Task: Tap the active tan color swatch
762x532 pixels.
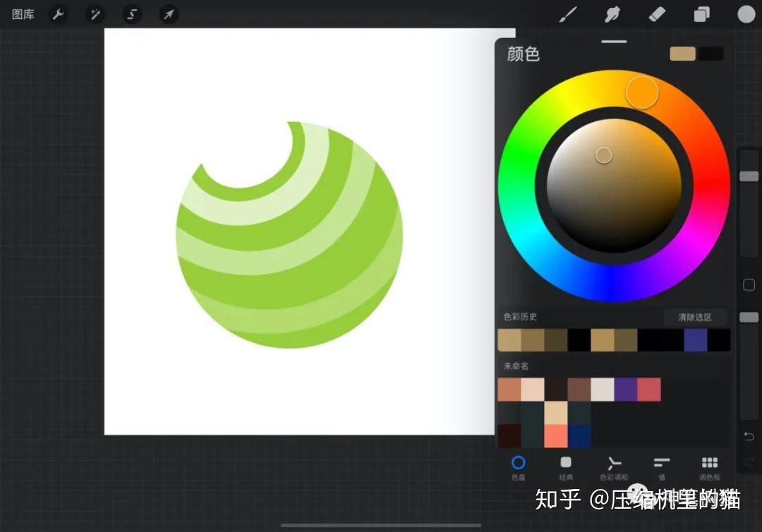Action: pos(682,54)
